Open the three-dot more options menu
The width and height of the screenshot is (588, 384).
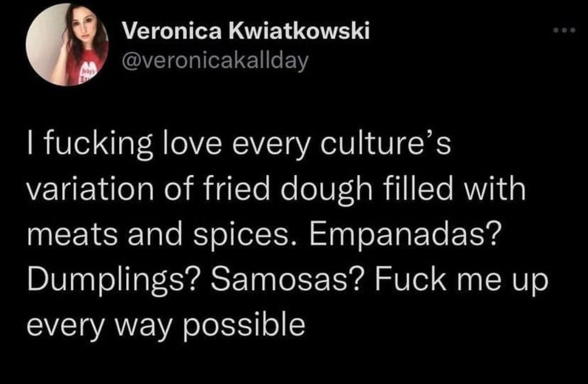click(x=564, y=31)
